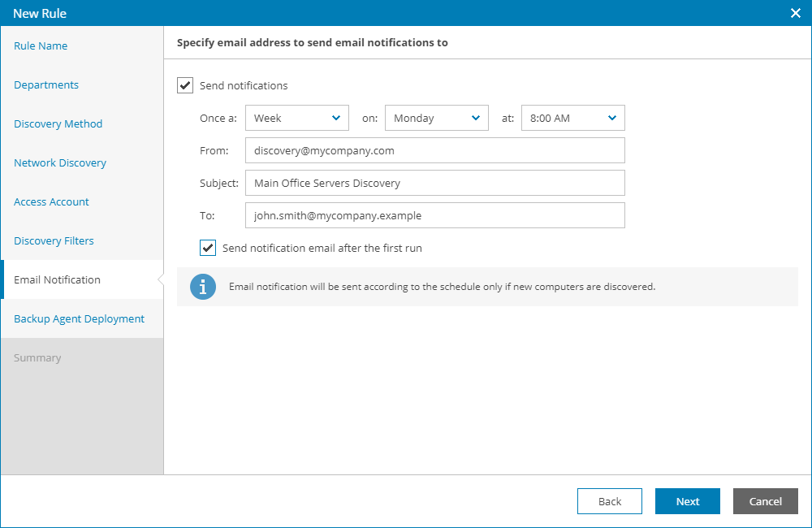
Task: Jump to Discovery Filters step
Action: (x=54, y=241)
